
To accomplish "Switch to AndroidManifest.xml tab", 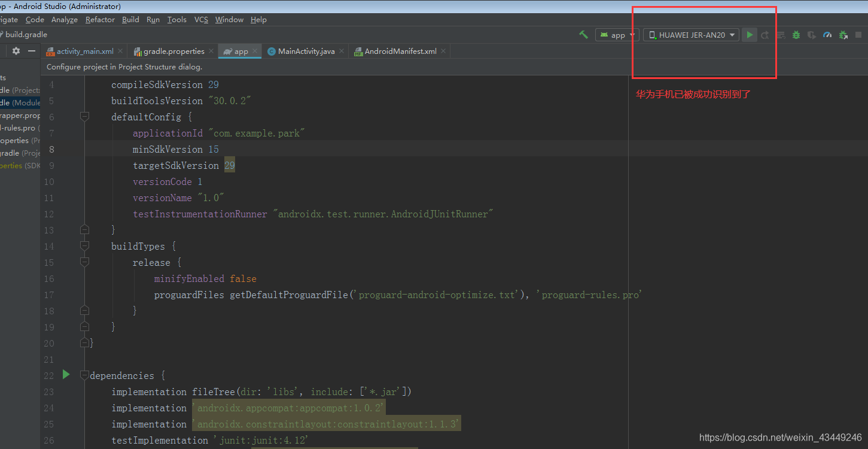I will [400, 51].
